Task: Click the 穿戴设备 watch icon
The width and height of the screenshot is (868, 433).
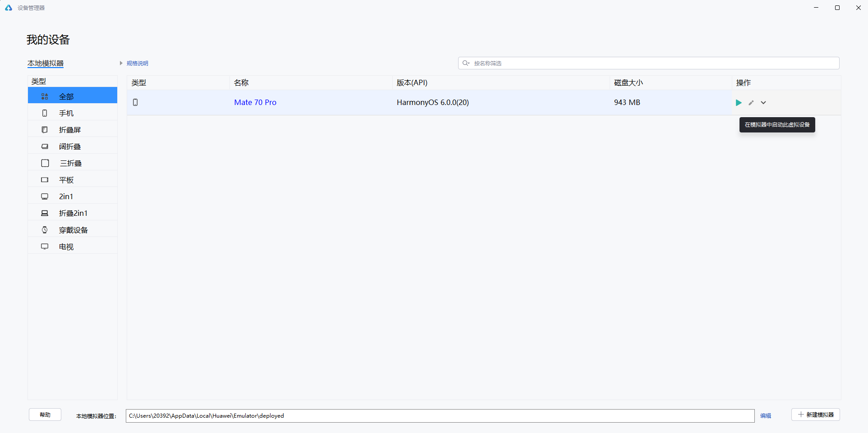Action: 45,230
